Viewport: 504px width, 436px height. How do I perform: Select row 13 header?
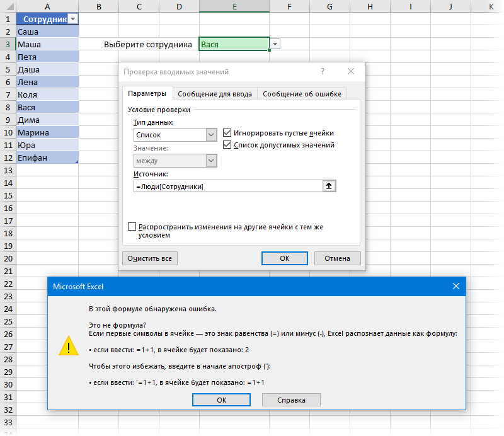(x=8, y=170)
